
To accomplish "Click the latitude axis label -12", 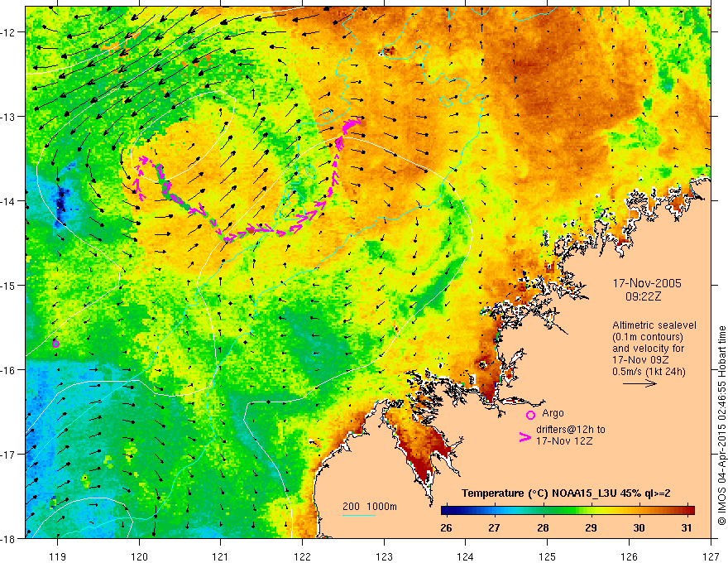I will (x=9, y=32).
